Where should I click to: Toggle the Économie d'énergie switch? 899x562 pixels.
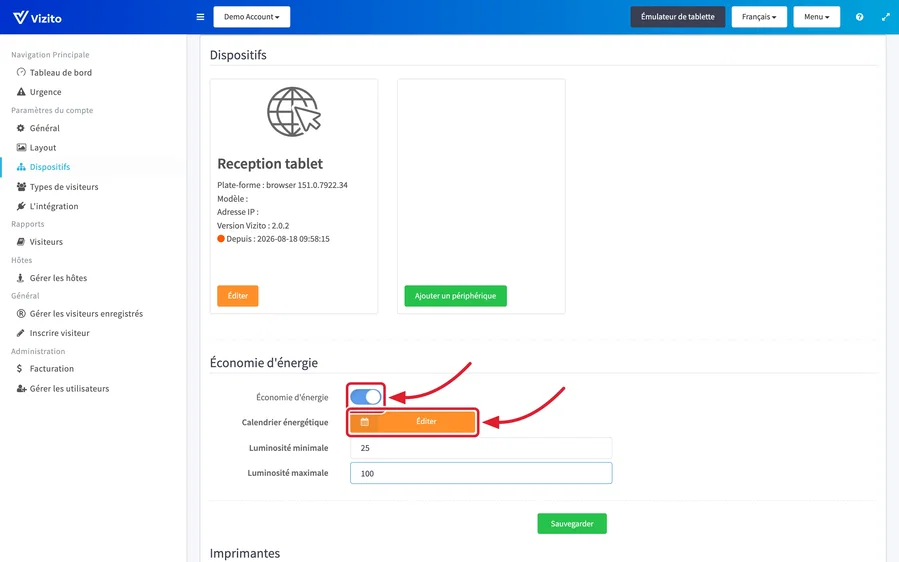tap(366, 397)
